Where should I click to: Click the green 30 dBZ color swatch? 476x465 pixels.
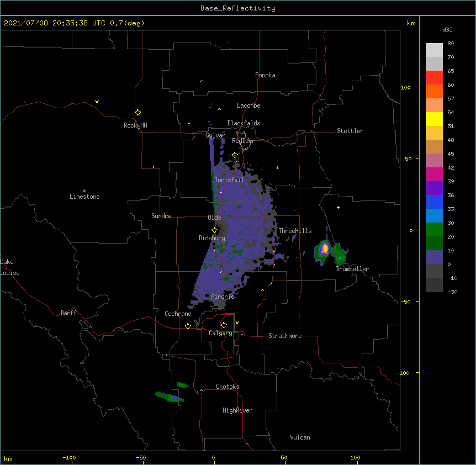[x=434, y=230]
